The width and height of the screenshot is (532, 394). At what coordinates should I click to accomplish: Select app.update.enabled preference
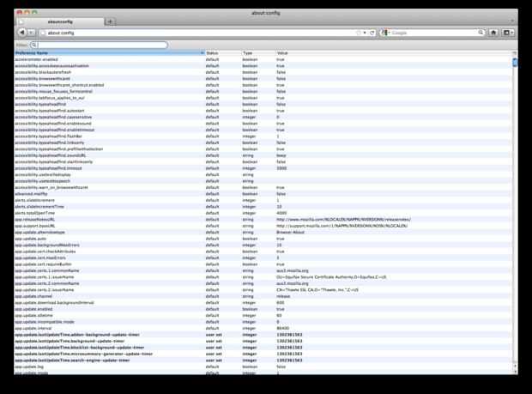tap(263, 309)
